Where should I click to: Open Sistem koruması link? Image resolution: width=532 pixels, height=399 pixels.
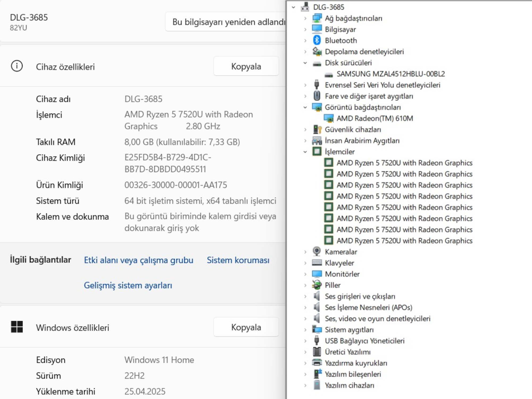coord(238,260)
